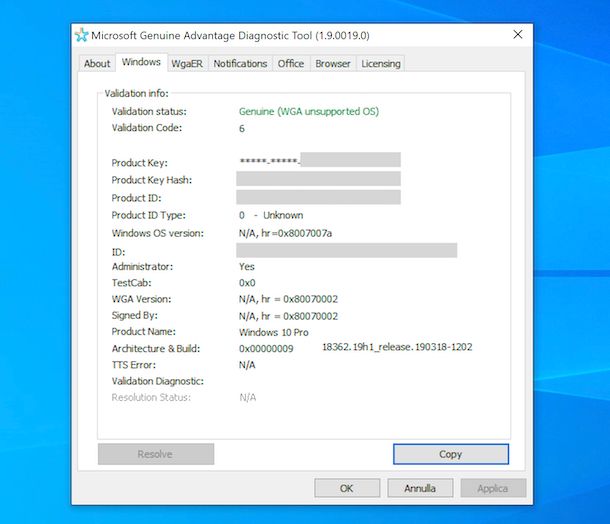Viewport: 610px width, 524px height.
Task: Click the greyed Applica button
Action: pos(493,488)
